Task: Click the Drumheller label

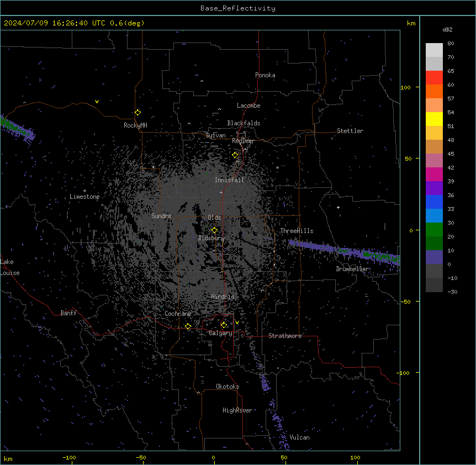Action: coord(352,269)
